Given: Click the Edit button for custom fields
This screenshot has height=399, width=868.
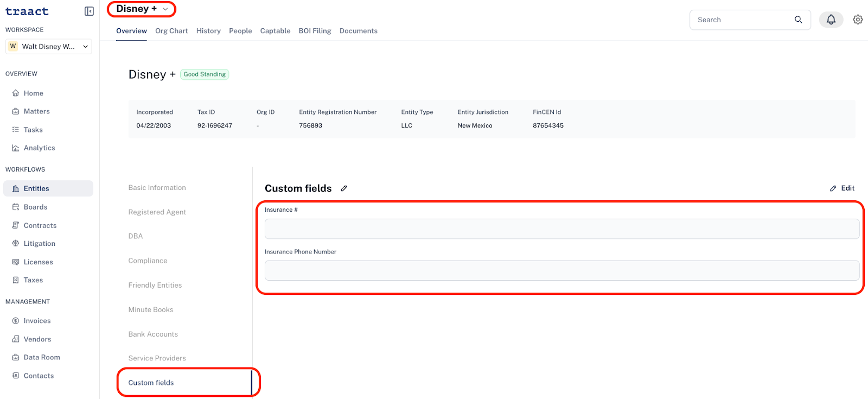Looking at the screenshot, I should pos(842,188).
